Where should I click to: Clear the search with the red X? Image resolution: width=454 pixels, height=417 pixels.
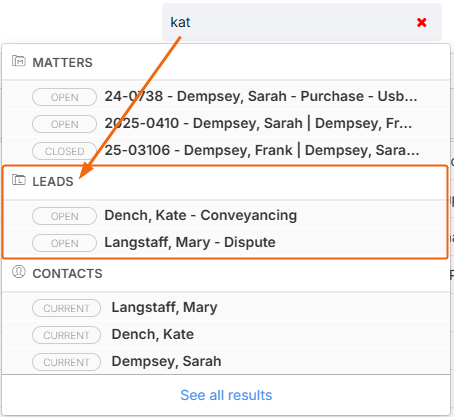click(x=421, y=23)
